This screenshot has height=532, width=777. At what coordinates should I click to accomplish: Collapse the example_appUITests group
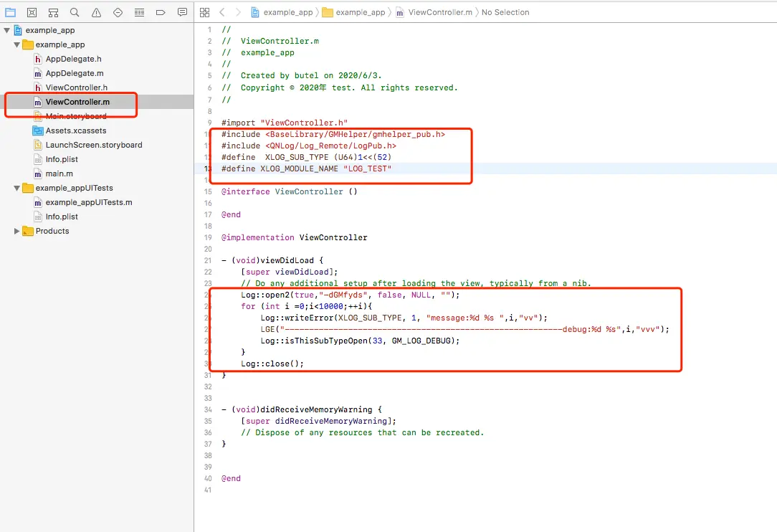click(17, 188)
